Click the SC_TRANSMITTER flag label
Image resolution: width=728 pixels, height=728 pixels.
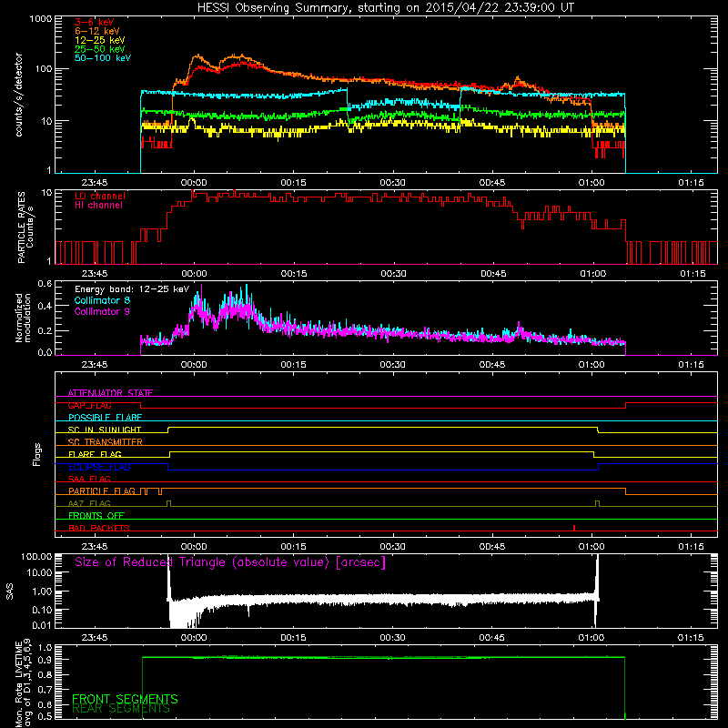(106, 442)
